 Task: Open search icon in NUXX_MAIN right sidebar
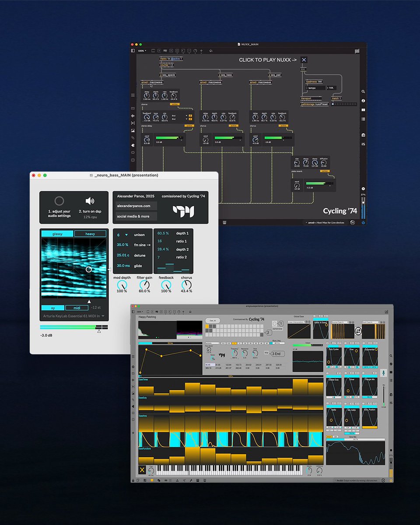pyautogui.click(x=363, y=91)
